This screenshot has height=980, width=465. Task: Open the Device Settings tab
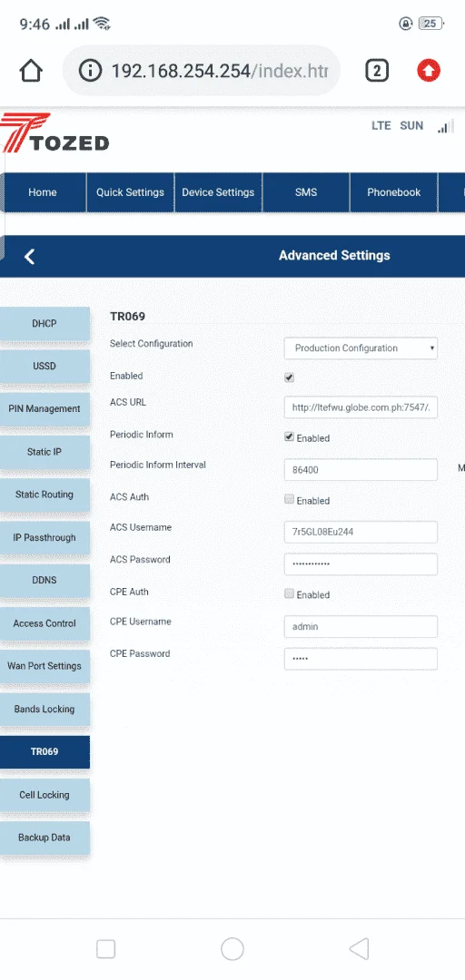pyautogui.click(x=218, y=192)
